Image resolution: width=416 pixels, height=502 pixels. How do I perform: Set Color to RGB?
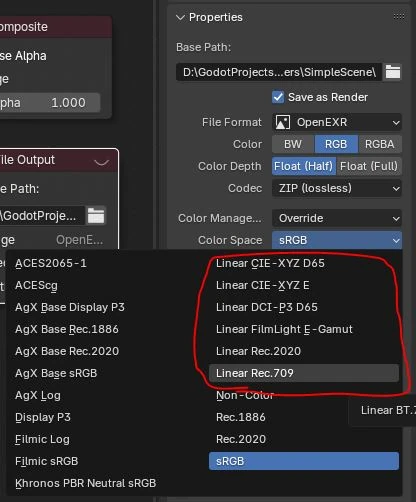tap(336, 144)
